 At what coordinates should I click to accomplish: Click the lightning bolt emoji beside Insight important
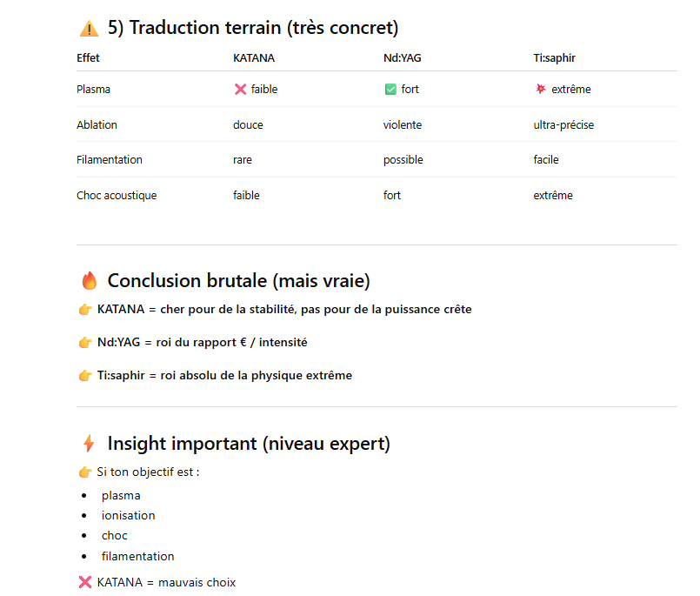tap(89, 444)
